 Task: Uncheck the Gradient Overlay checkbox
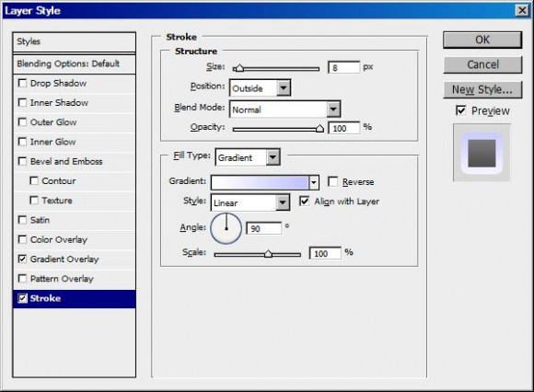coord(22,259)
